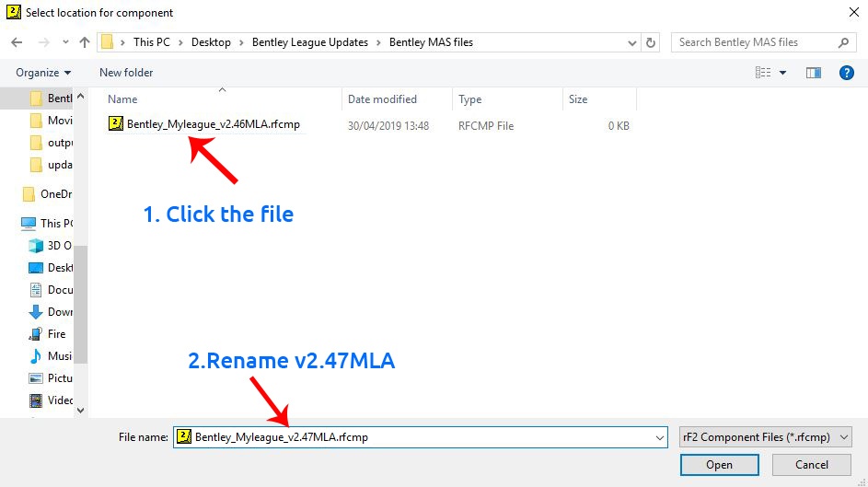Click navigation pane scroll up arrow
Viewport: 868px width, 487px height.
[x=81, y=96]
